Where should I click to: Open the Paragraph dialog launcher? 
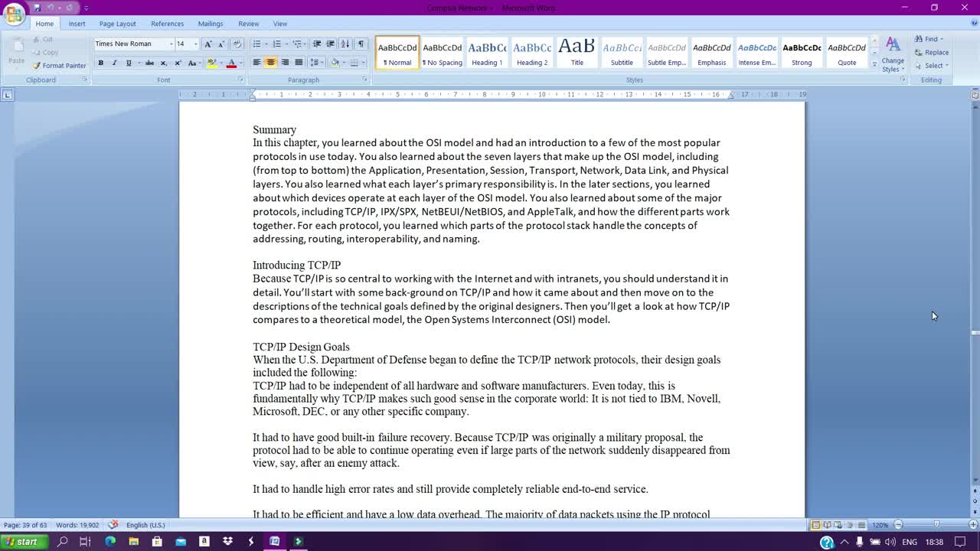coord(364,80)
